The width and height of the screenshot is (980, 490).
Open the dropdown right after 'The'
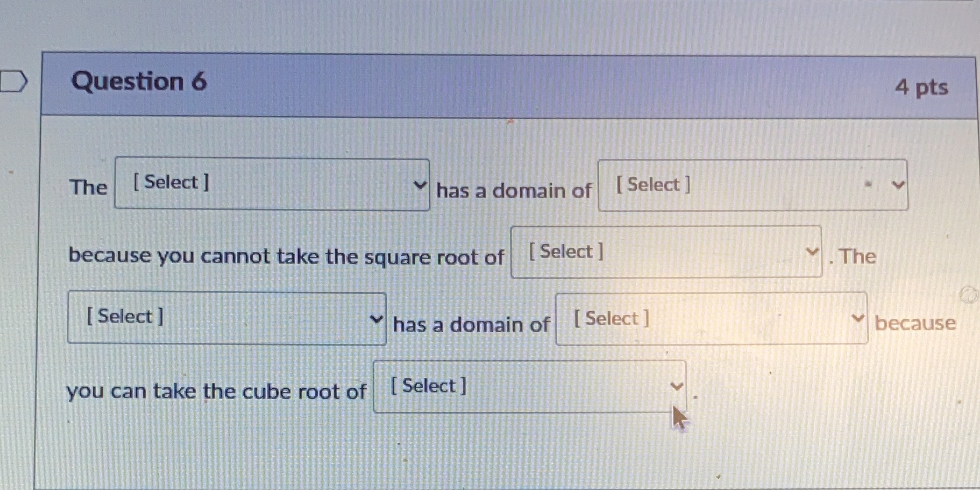(272, 184)
